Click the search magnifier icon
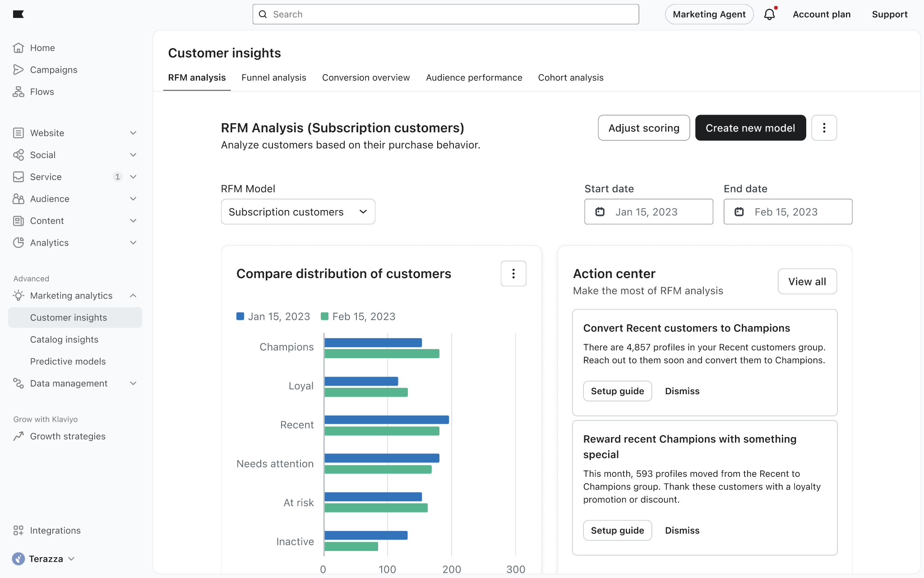This screenshot has width=924, height=578. point(263,14)
